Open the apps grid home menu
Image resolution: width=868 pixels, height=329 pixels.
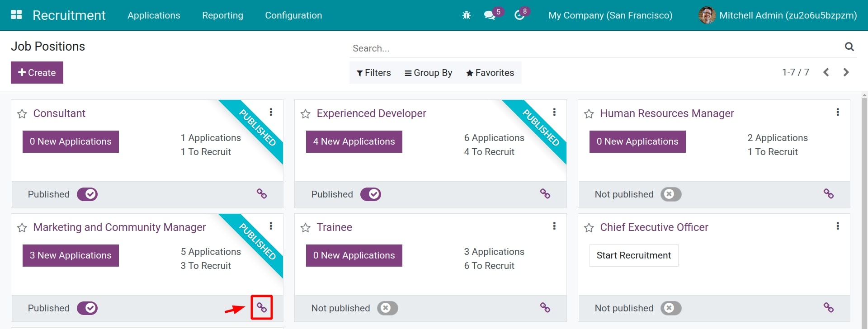click(16, 15)
